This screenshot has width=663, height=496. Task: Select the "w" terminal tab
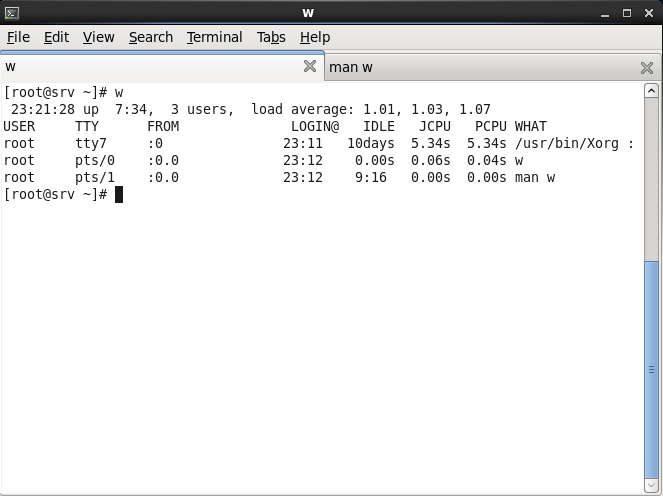(x=150, y=67)
